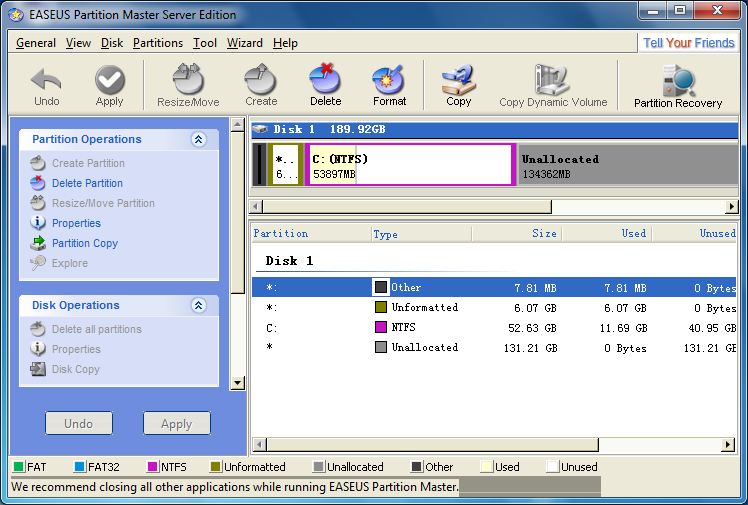This screenshot has width=748, height=505.
Task: Open the Wizard menu
Action: tap(245, 43)
